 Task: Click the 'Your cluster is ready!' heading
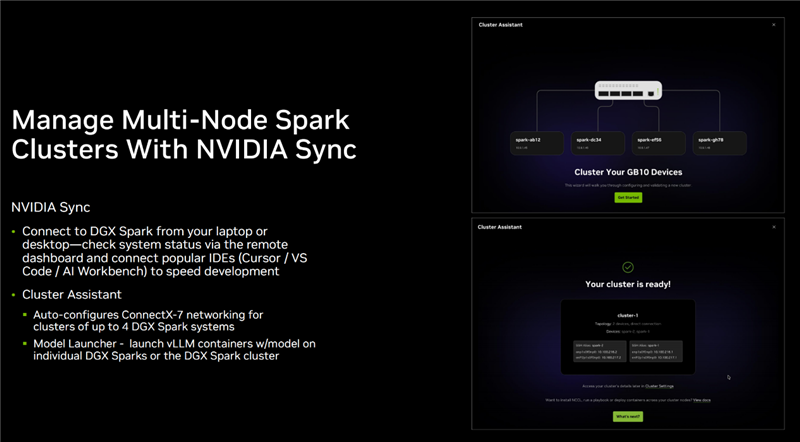(x=628, y=284)
